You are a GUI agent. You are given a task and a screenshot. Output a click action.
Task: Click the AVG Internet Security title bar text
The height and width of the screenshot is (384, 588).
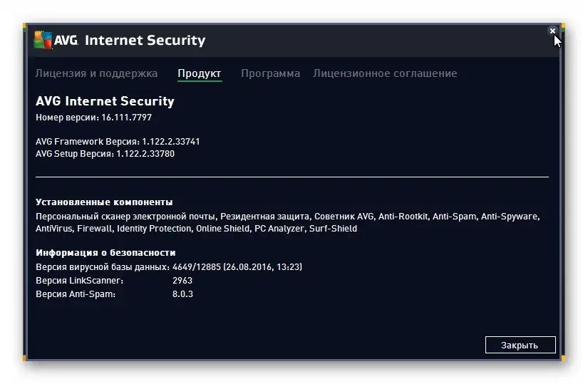click(x=145, y=41)
